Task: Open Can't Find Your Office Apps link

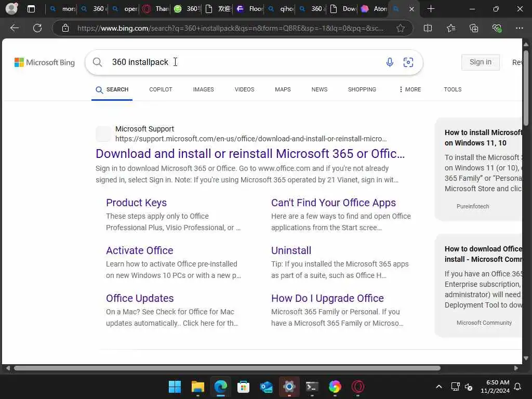Action: (334, 203)
